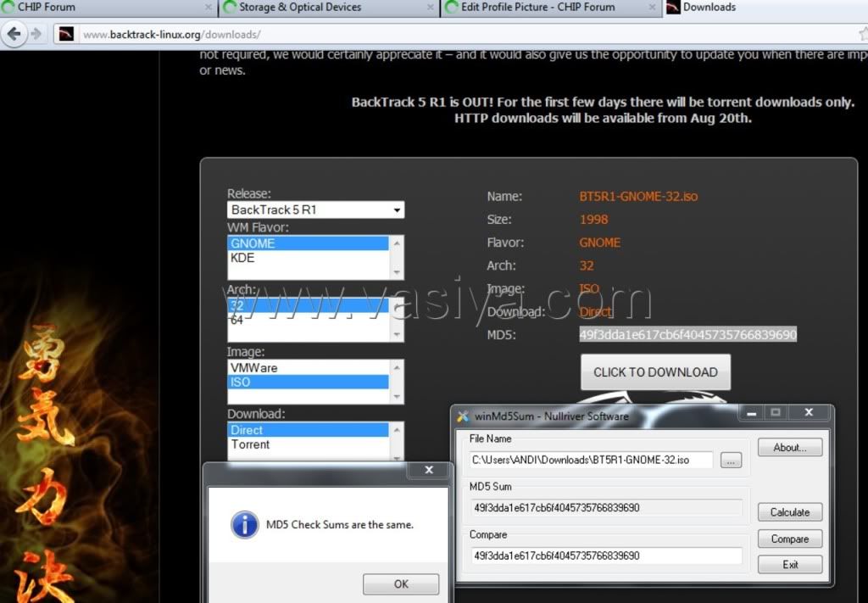The image size is (868, 603).
Task: Switch to the CHIP Forum tab
Action: click(x=108, y=8)
